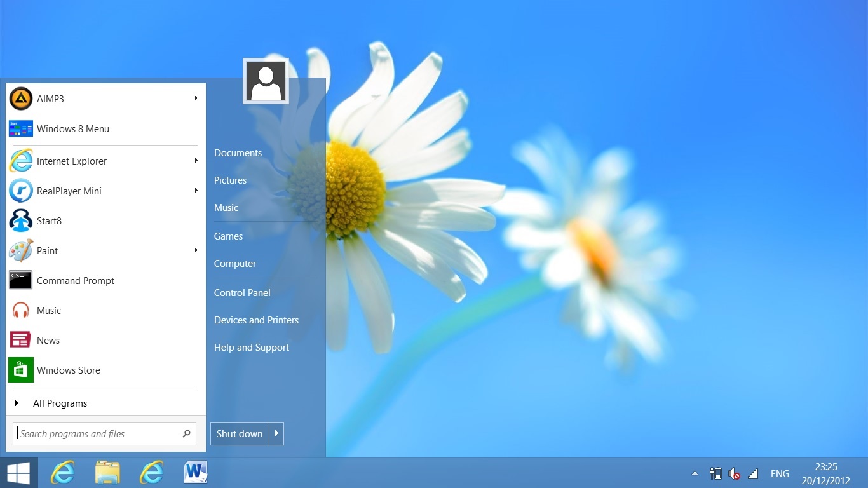Open the Music app with headphones icon
Screen dimensions: 868x488
(x=48, y=310)
